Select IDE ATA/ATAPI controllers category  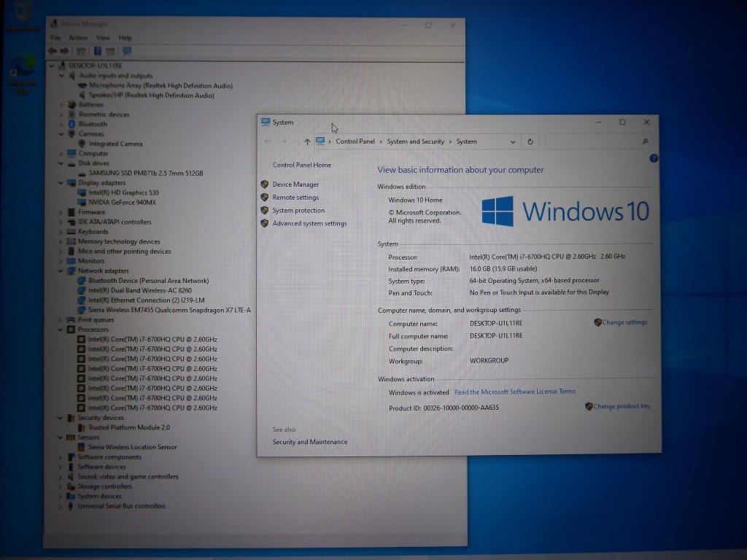115,222
